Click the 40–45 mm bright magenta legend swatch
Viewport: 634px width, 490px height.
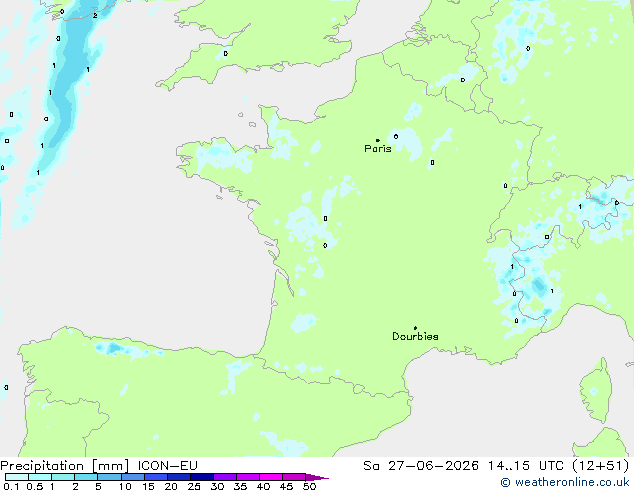click(x=271, y=477)
